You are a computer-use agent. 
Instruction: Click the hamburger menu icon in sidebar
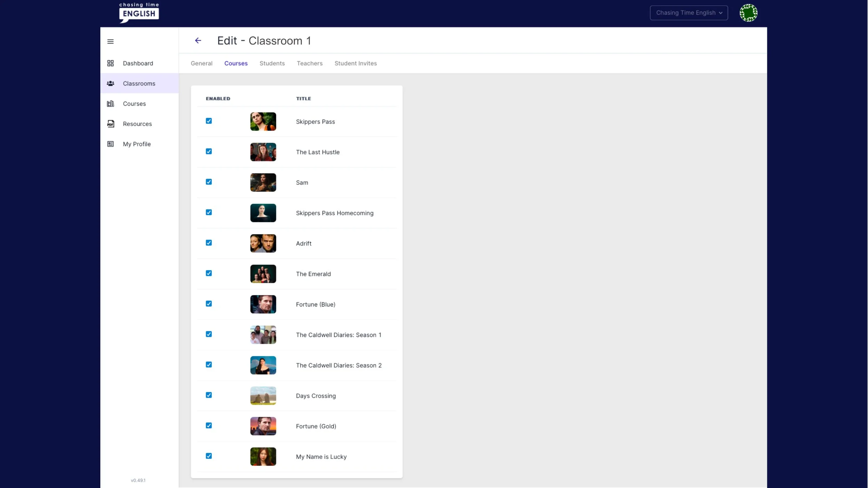pos(110,42)
